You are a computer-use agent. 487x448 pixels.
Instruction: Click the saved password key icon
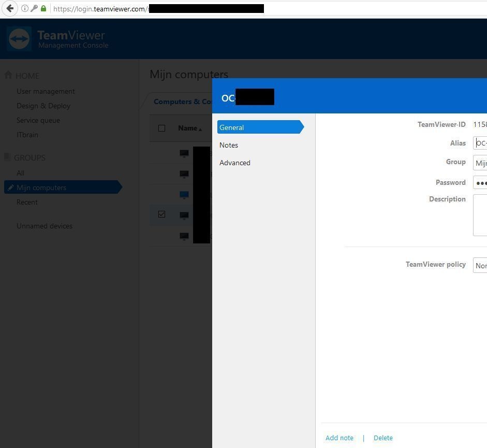tap(34, 8)
